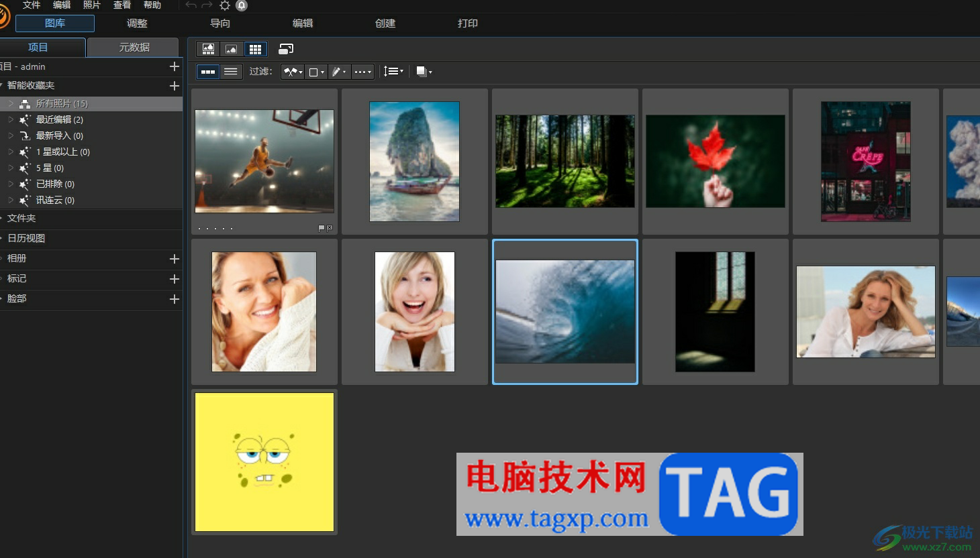Switch to the 项目 tab
This screenshot has height=558, width=980.
pos(42,48)
